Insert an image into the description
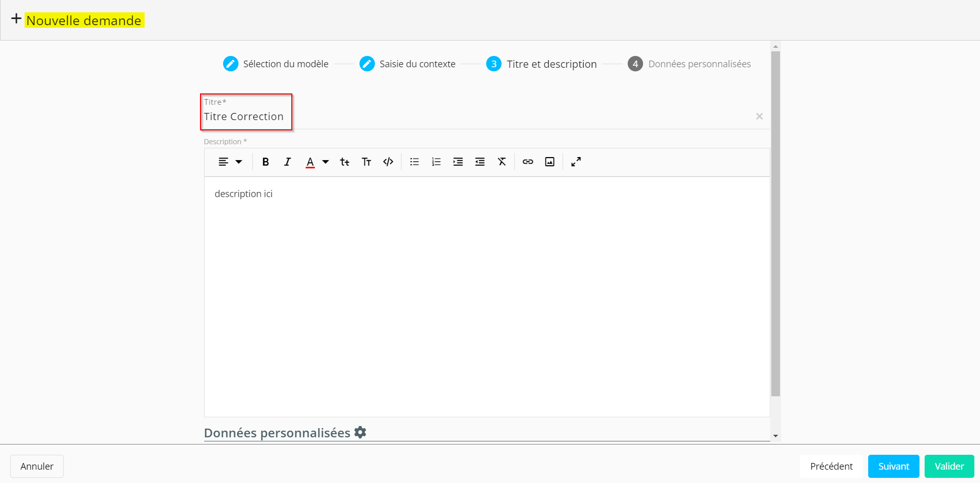Image resolution: width=980 pixels, height=483 pixels. point(550,162)
